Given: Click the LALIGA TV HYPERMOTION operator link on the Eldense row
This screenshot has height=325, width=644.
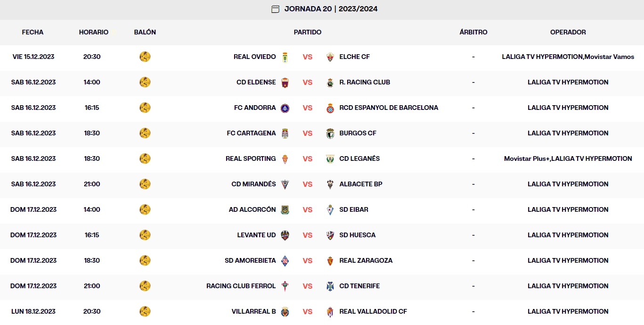Looking at the screenshot, I should click(568, 82).
